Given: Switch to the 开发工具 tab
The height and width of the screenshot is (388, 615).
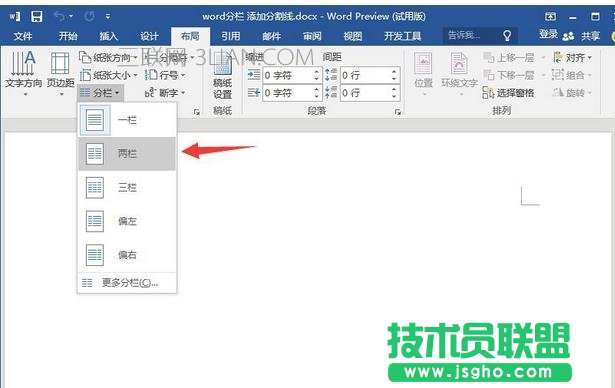Looking at the screenshot, I should coord(402,36).
